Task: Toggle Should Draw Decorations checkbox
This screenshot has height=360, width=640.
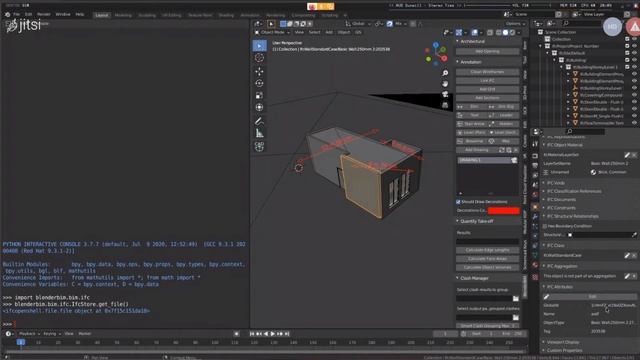Action: 458,202
